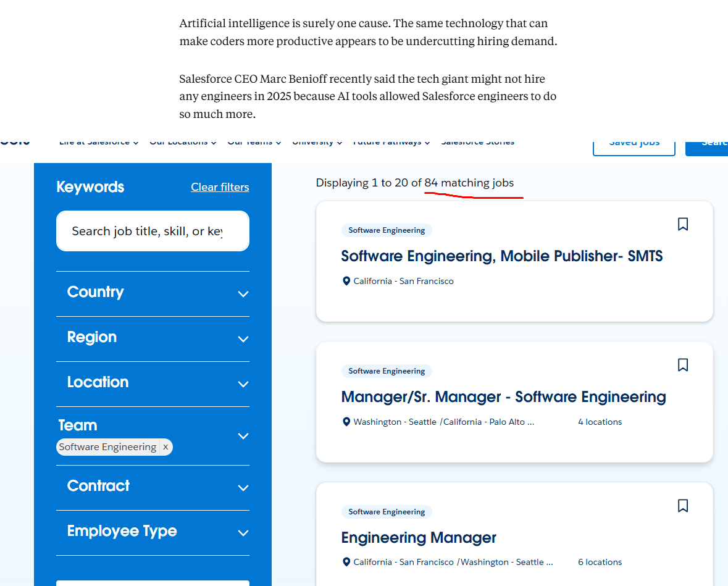Open the University menu
Image resolution: width=728 pixels, height=586 pixels.
(x=317, y=142)
